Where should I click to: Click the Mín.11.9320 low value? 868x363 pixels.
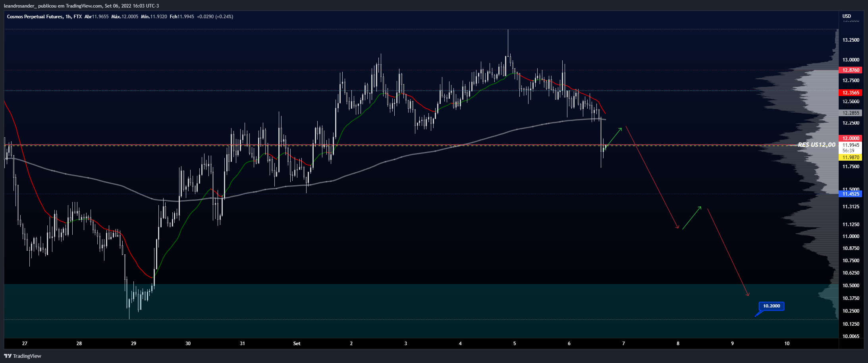point(154,17)
